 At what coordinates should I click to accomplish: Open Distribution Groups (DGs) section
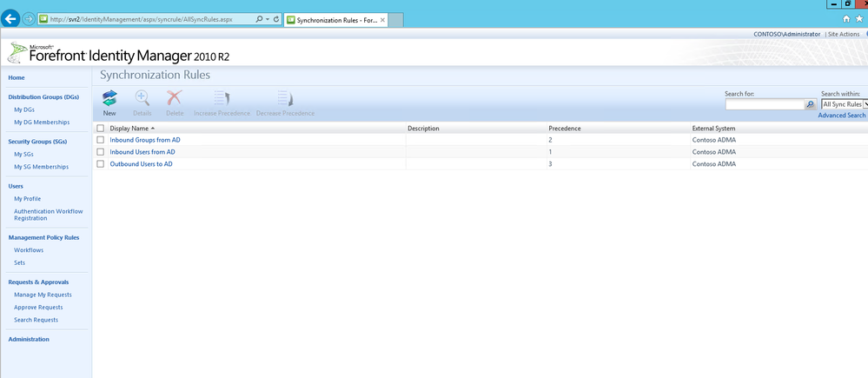(43, 96)
